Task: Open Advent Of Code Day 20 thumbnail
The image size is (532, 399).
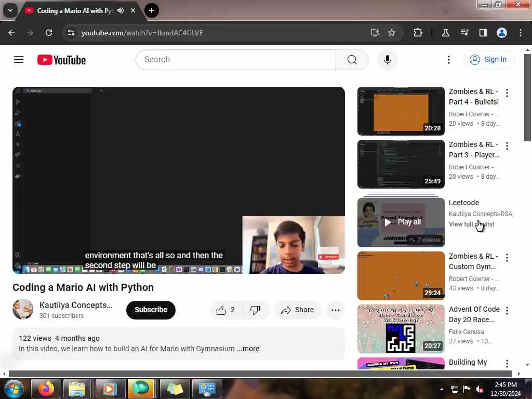Action: 401,328
